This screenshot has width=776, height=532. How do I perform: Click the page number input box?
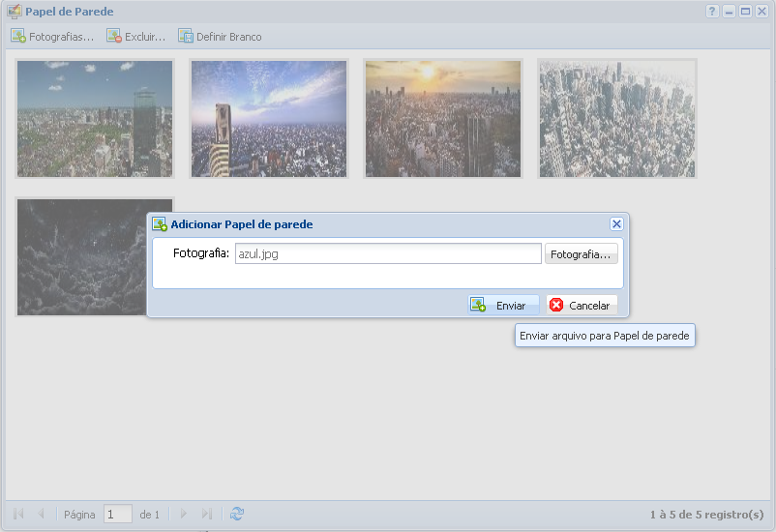[x=117, y=515]
